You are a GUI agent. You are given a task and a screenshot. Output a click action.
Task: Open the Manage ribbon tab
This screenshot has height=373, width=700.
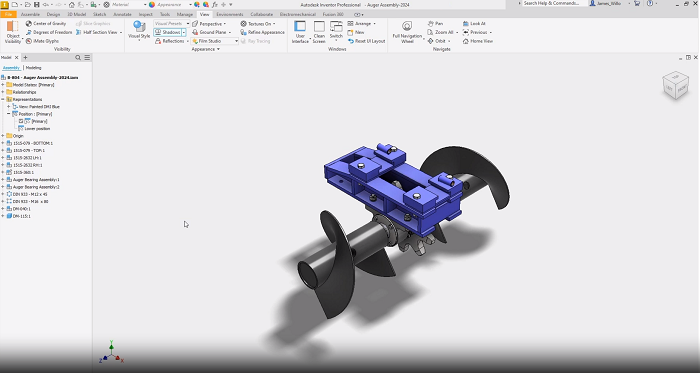pyautogui.click(x=185, y=14)
